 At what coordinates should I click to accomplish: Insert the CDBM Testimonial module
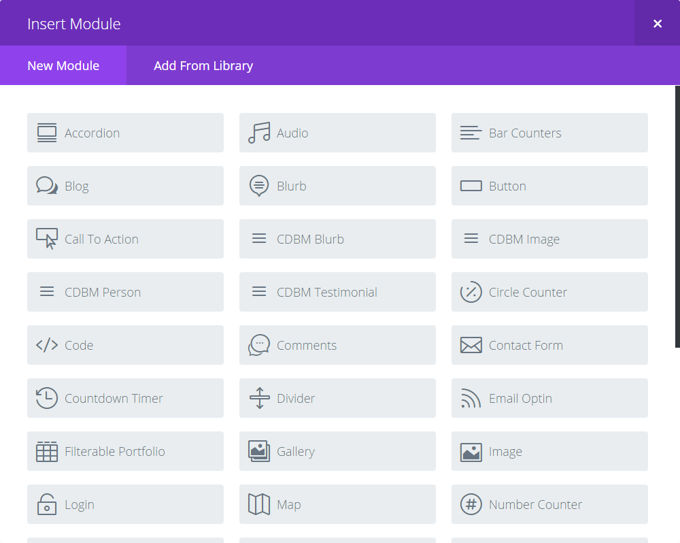(337, 292)
